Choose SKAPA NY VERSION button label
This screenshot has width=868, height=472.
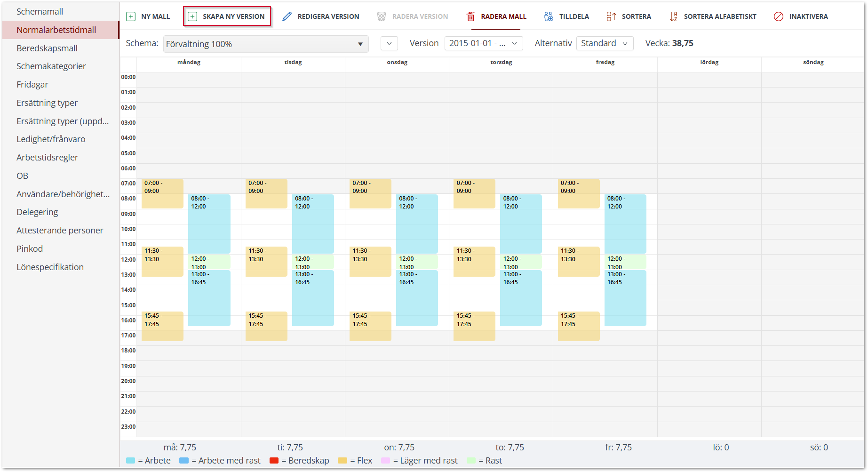click(x=234, y=16)
